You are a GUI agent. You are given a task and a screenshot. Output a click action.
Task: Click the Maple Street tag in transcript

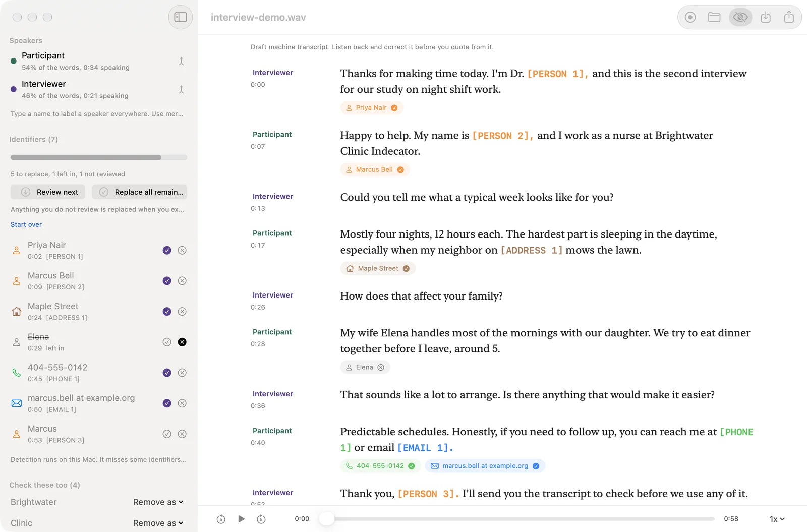(x=378, y=269)
